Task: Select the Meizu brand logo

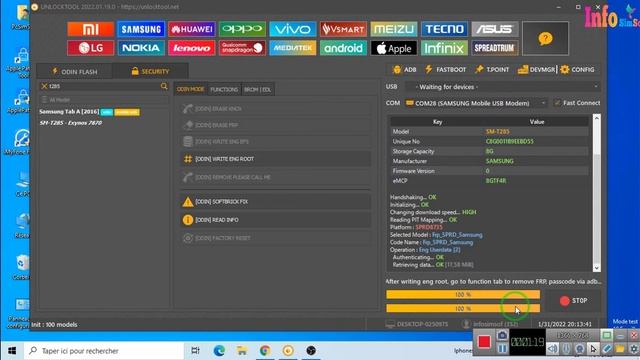Action: click(394, 29)
